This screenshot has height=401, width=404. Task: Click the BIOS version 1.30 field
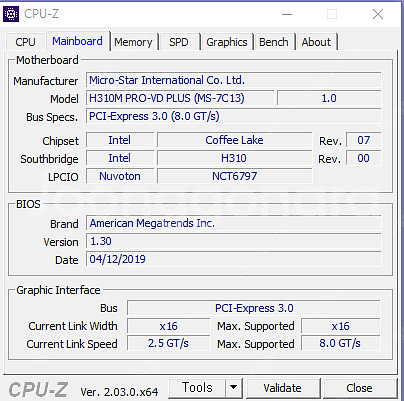coord(233,241)
